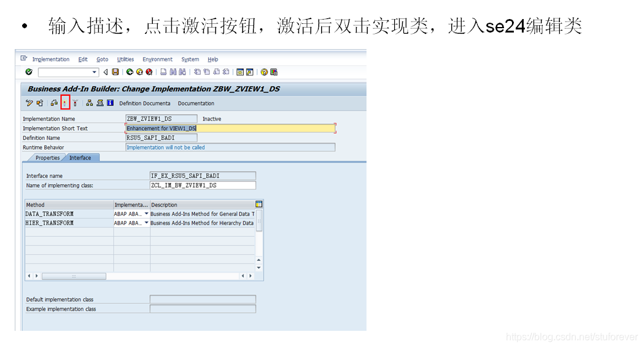Image resolution: width=644 pixels, height=348 pixels.
Task: Open the Implementation menu
Action: (x=51, y=59)
